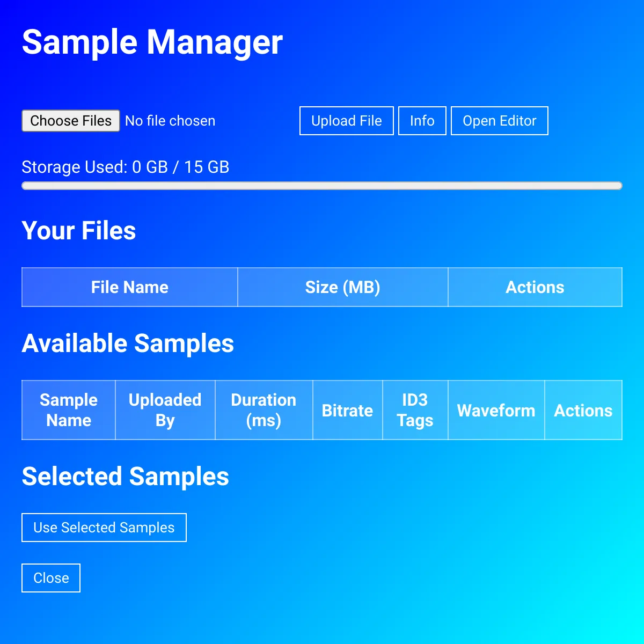Click the Selected Samples section heading
Viewport: 644px width, 644px height.
(125, 477)
